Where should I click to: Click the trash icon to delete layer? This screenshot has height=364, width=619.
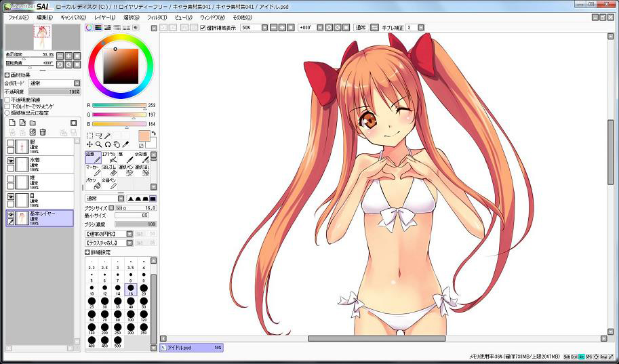click(x=43, y=132)
